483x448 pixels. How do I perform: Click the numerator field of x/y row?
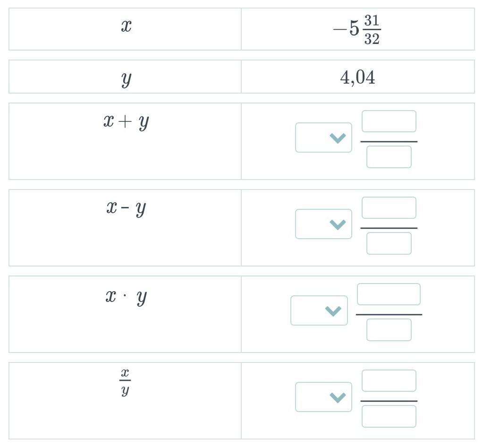(389, 381)
